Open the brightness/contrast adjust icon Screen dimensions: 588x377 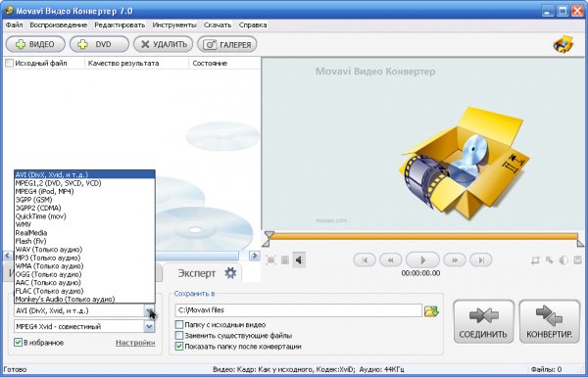point(563,260)
